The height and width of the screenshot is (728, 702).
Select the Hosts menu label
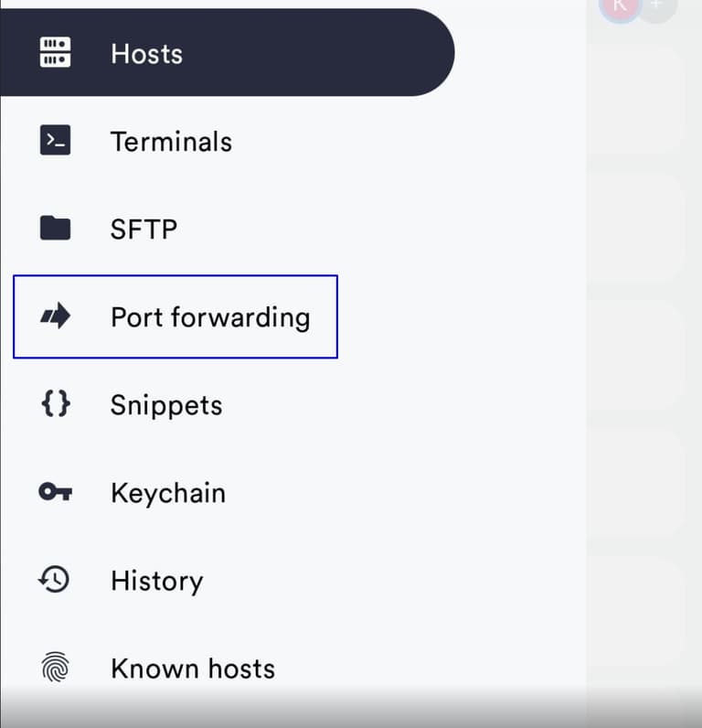[146, 53]
